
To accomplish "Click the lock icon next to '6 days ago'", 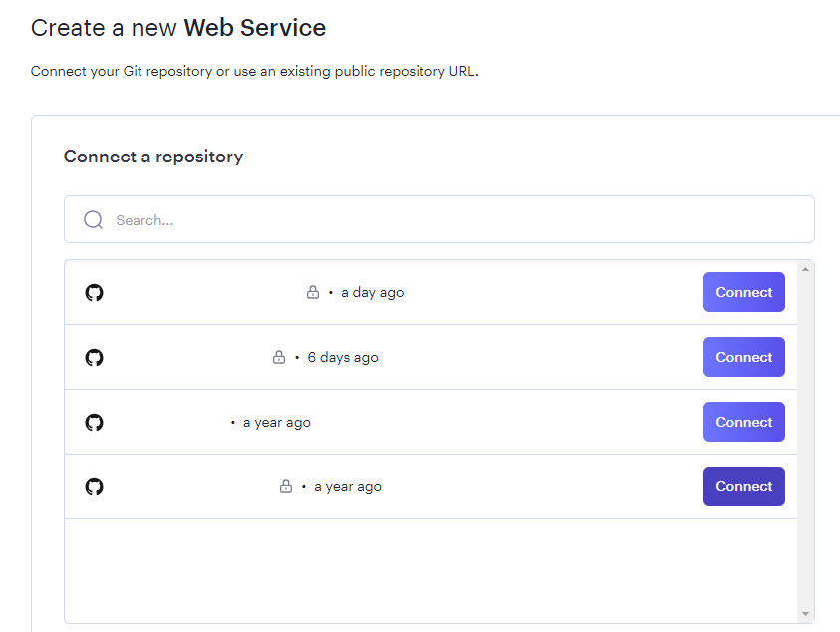I will tap(279, 356).
